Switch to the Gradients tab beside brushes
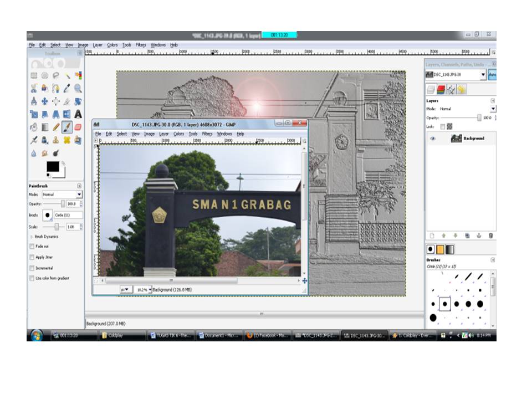 pos(450,249)
